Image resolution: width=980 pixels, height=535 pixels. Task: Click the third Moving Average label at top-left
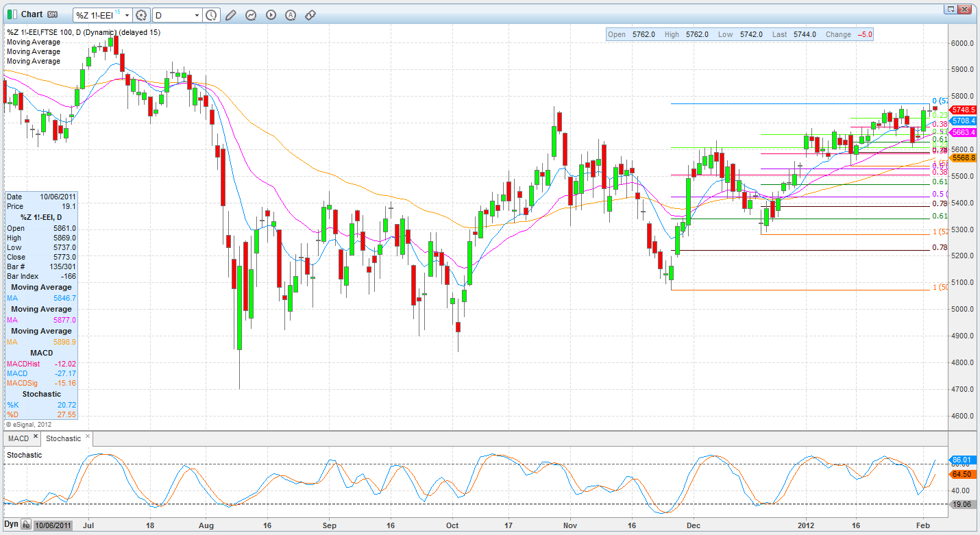click(x=34, y=61)
